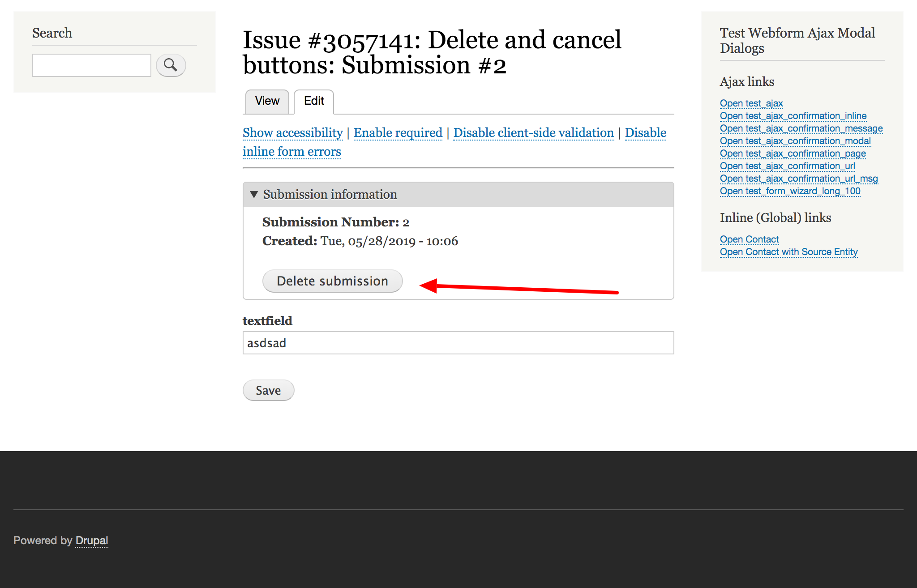Open test_ajax link in sidebar
The image size is (917, 588).
click(751, 103)
